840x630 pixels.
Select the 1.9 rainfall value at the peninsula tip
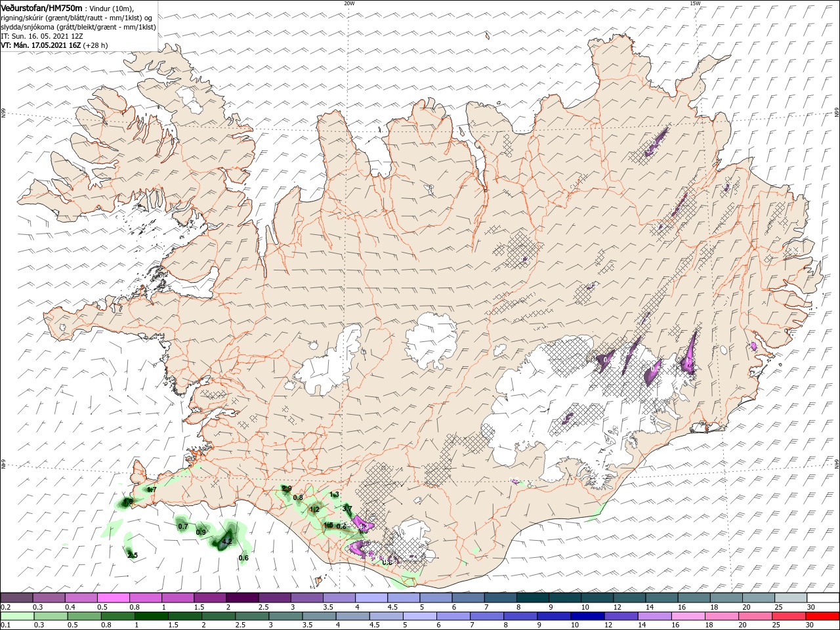[129, 501]
